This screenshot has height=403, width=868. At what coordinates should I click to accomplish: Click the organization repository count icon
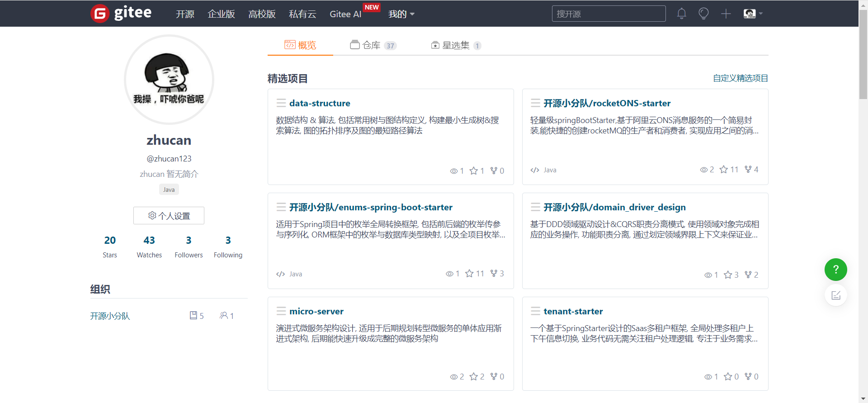193,315
